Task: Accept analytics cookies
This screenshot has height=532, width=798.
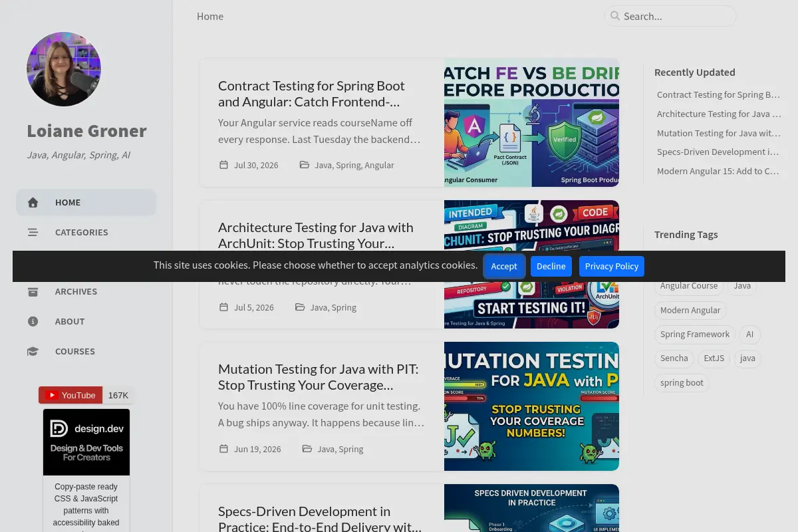Action: coord(504,266)
